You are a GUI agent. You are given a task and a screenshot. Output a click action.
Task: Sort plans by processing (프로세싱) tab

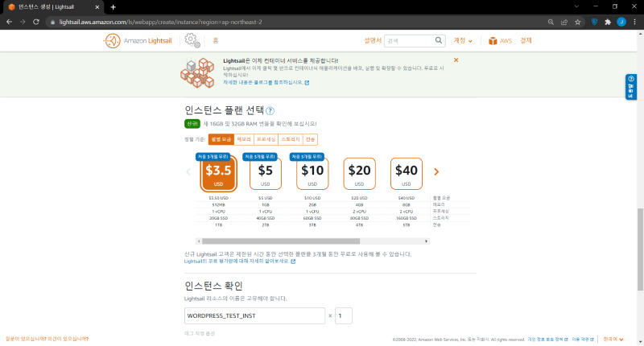point(266,139)
